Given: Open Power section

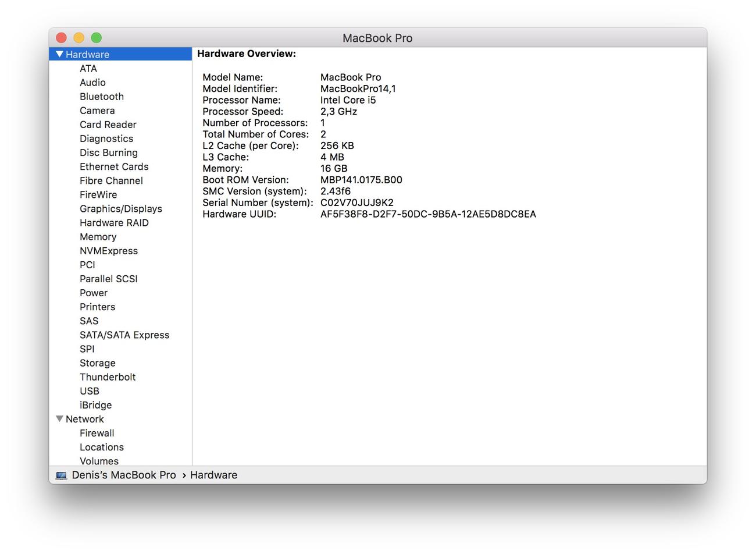Looking at the screenshot, I should pyautogui.click(x=94, y=293).
